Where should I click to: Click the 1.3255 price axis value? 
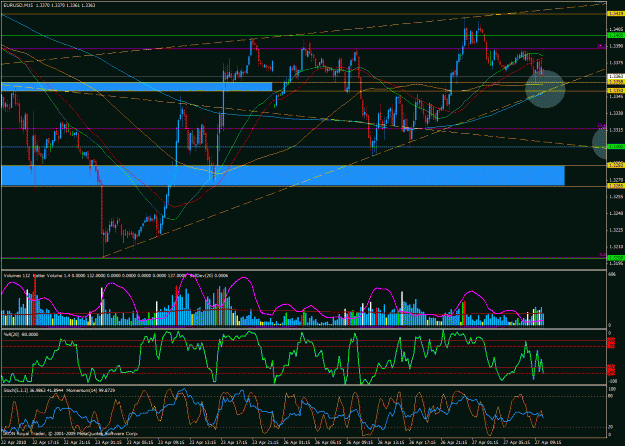615,197
